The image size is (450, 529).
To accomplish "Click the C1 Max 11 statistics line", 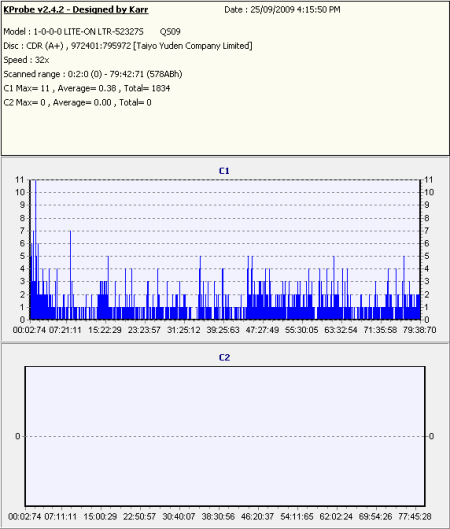I will click(87, 88).
